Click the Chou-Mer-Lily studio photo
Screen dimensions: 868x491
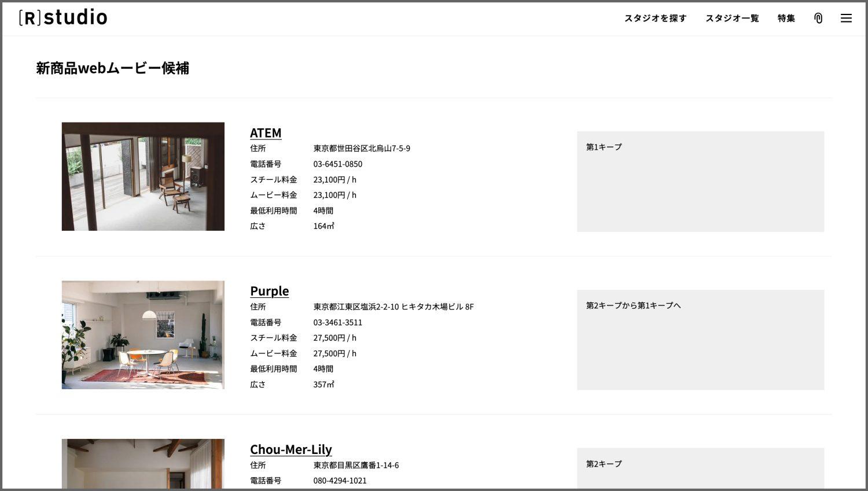[143, 464]
